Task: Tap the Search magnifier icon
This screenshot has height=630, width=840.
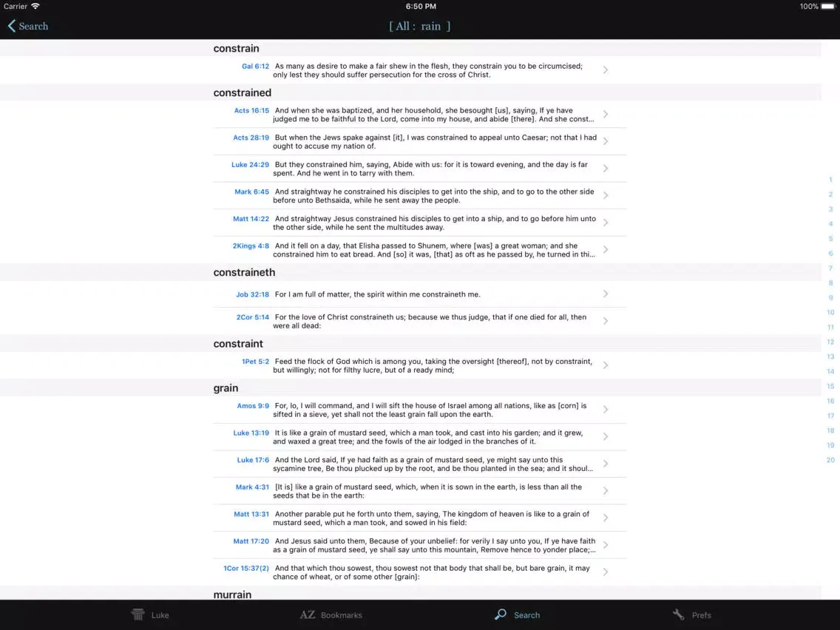Action: (x=501, y=614)
